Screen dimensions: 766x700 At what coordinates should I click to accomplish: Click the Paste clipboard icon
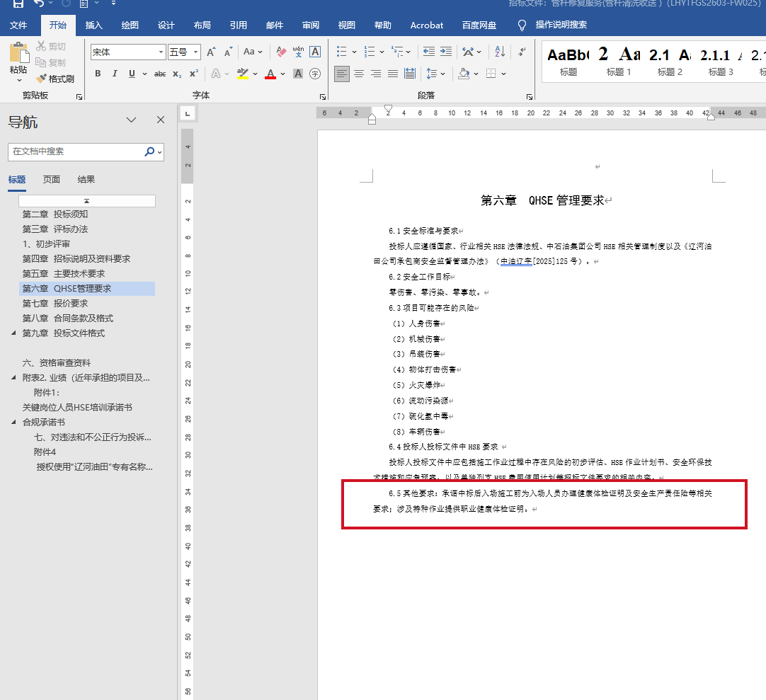click(x=18, y=52)
